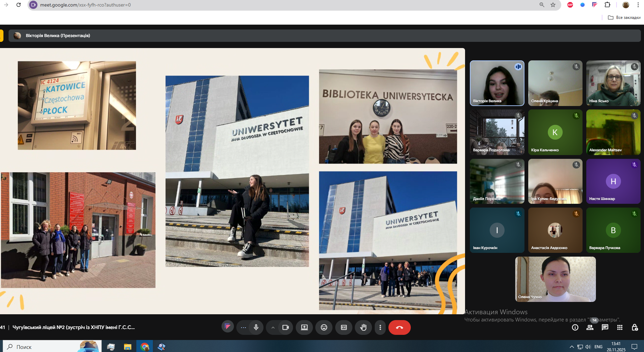This screenshot has width=644, height=352.
Task: Select Олена Чухно video tile
Action: click(x=555, y=279)
